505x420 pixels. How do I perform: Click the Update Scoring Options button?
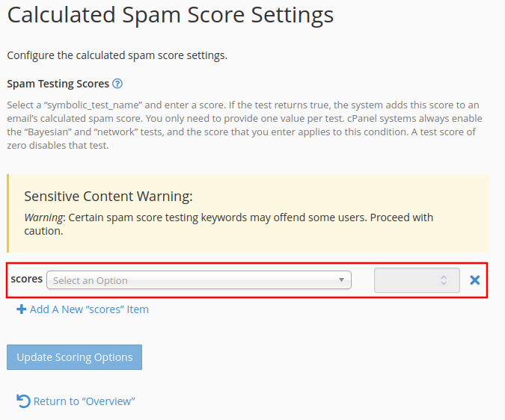click(74, 357)
